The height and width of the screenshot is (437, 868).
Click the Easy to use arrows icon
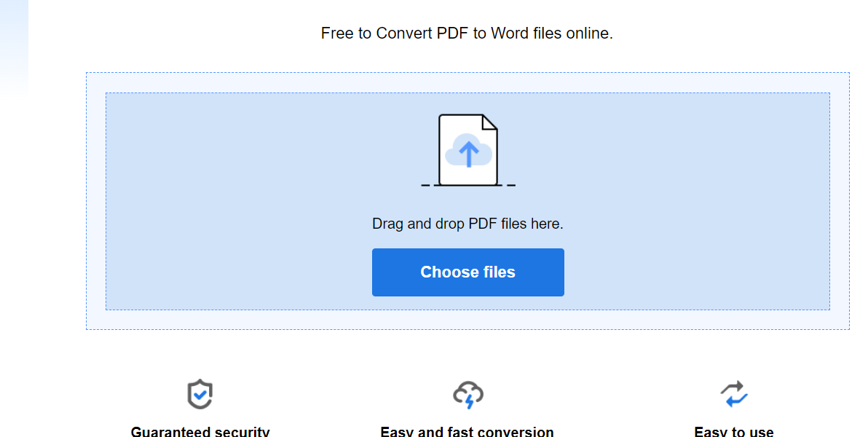[734, 394]
